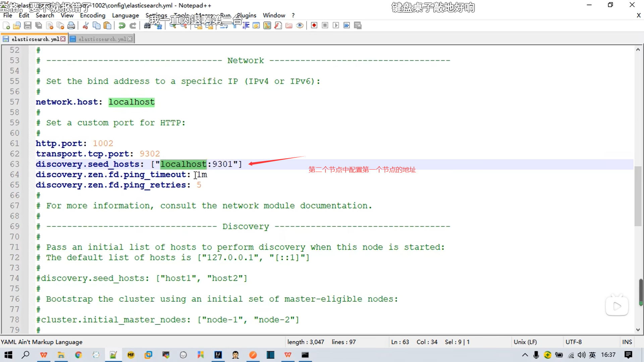This screenshot has height=362, width=644.
Task: Open the Unix (LF) line ending selector
Action: 525,342
